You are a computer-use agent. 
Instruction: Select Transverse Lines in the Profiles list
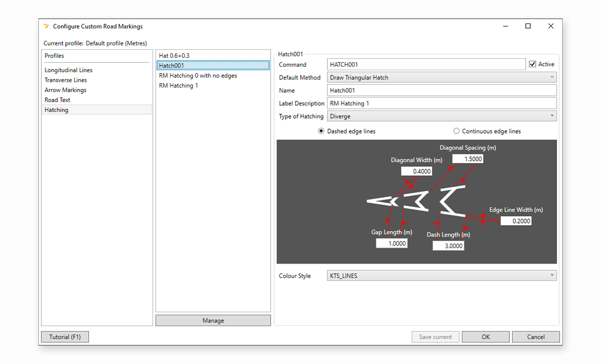click(x=65, y=80)
